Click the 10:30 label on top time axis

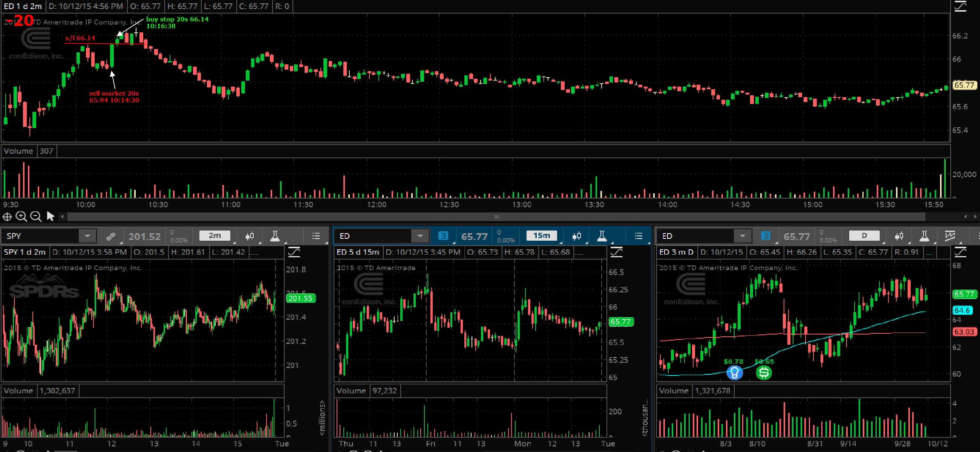158,205
